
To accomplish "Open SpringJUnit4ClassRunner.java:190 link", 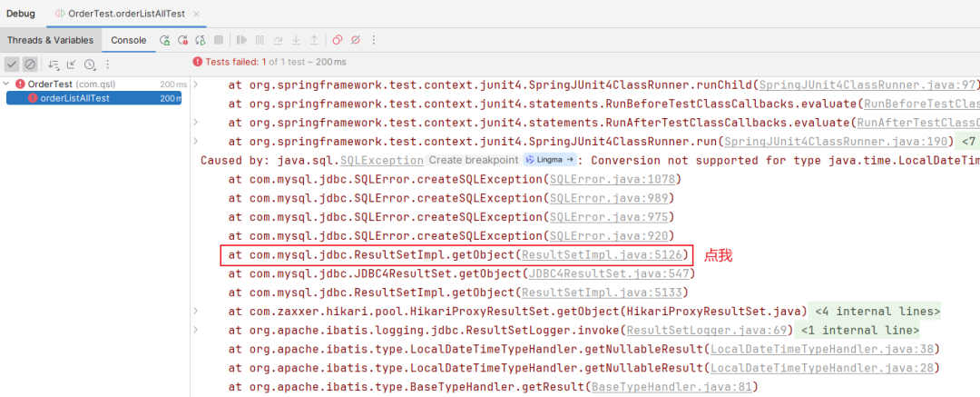I will tap(836, 141).
